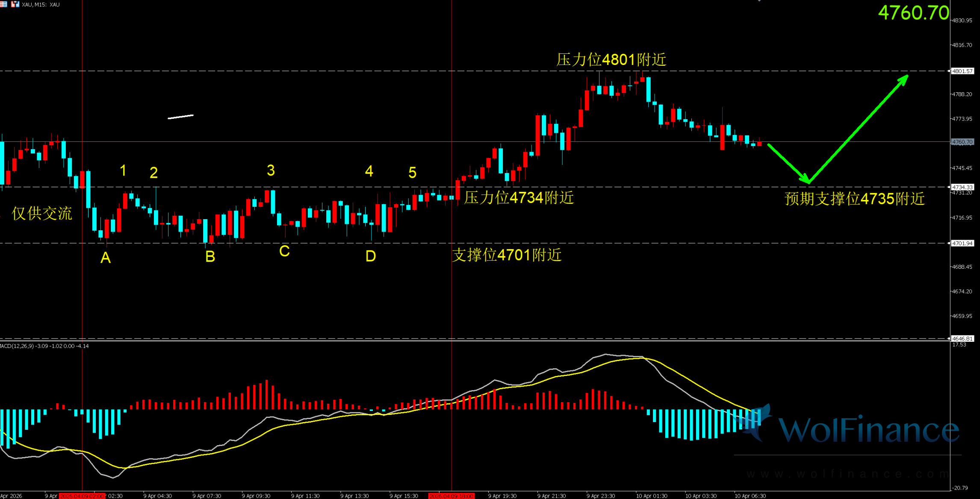The image size is (980, 499).
Task: Click the 压力位4801附近 text label
Action: pos(611,59)
